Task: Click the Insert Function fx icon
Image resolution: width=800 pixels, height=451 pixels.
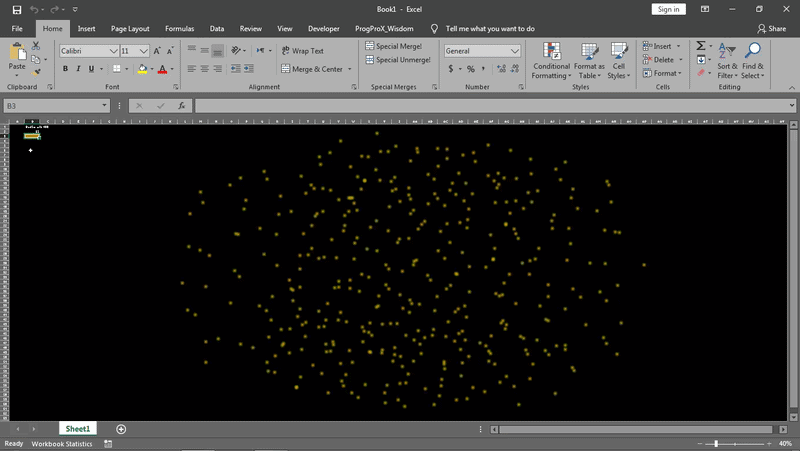Action: (181, 106)
